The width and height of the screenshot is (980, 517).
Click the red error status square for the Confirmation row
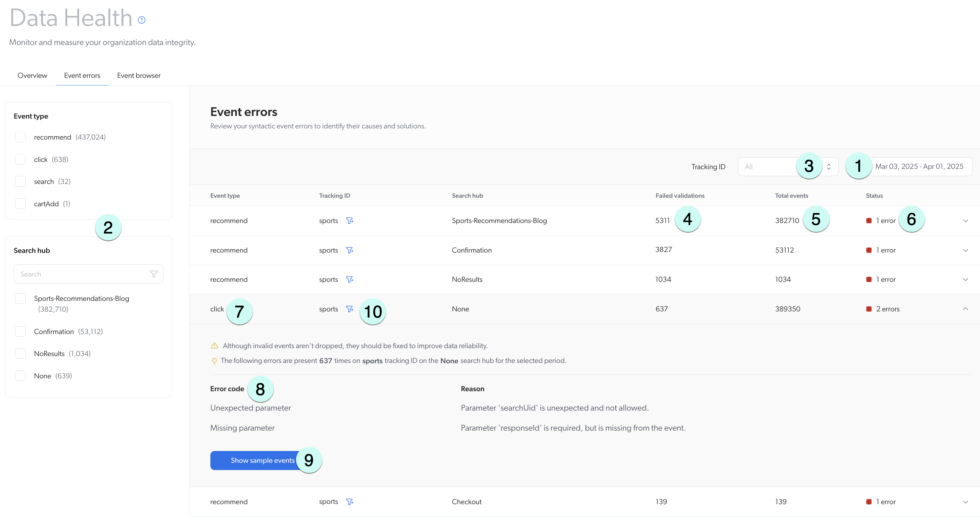[x=869, y=250]
